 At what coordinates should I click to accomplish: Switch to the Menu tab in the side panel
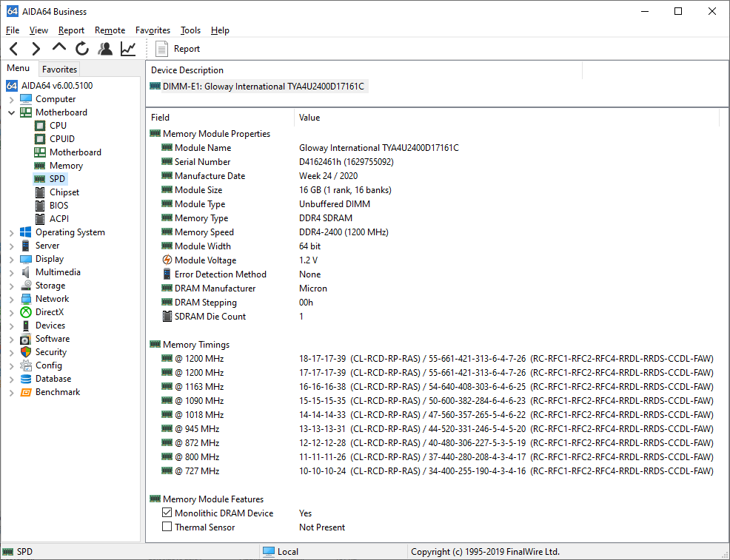(x=19, y=68)
